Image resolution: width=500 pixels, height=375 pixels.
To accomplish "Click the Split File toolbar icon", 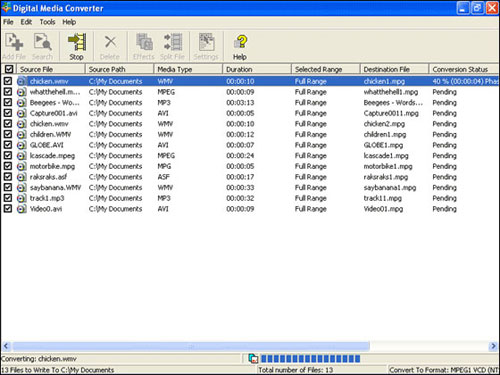I will click(x=172, y=46).
